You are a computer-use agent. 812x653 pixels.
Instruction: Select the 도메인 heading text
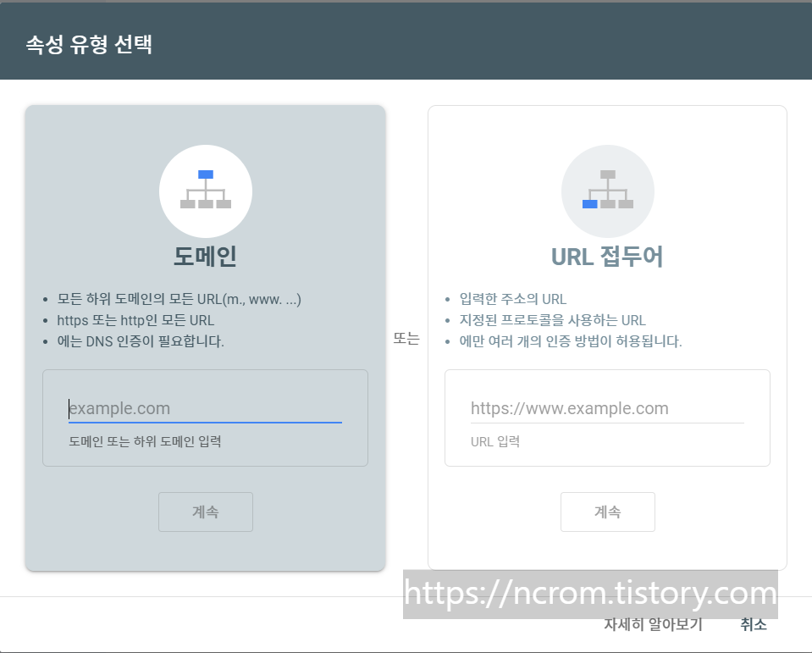click(x=205, y=257)
